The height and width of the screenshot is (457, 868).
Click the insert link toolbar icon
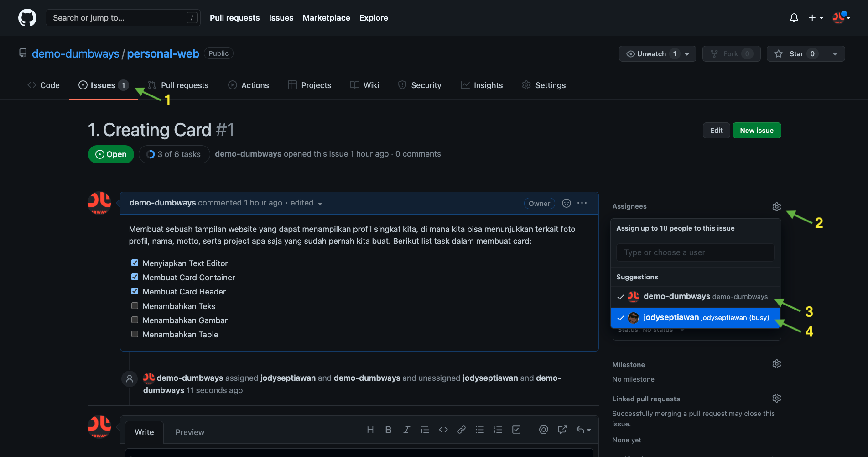point(461,430)
